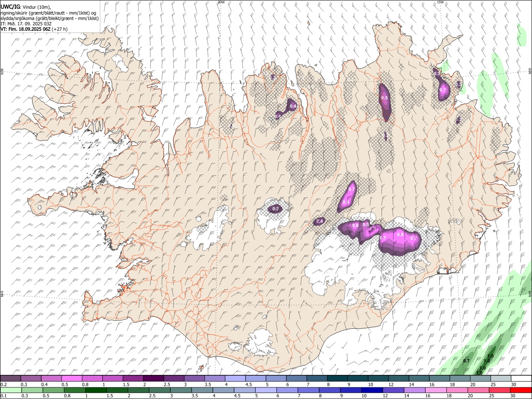Select rain scale swatch between 0.3 and 0.5
532x399 pixels.
point(32,390)
